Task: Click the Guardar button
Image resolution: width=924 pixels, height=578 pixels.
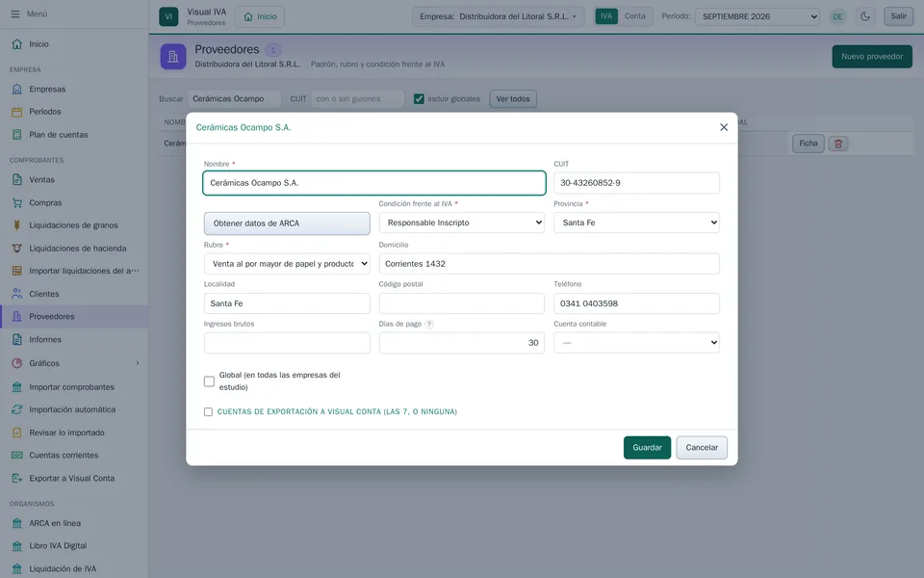Action: point(647,448)
